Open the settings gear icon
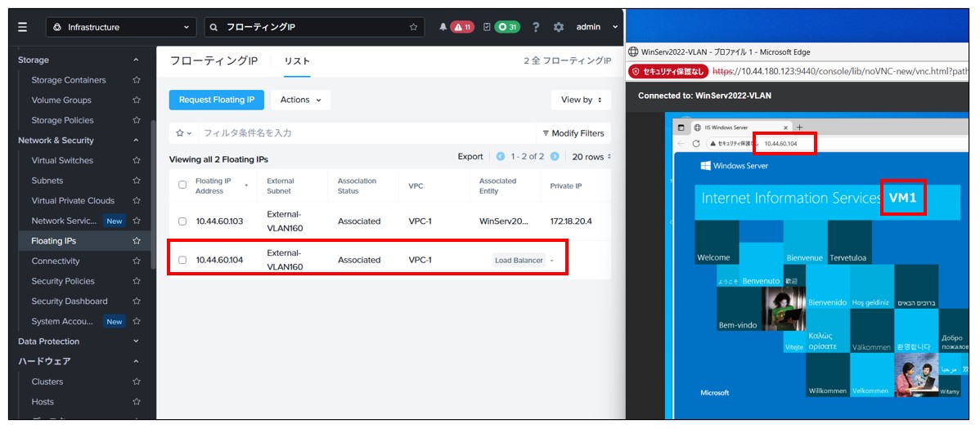This screenshot has height=429, width=980. 559,27
